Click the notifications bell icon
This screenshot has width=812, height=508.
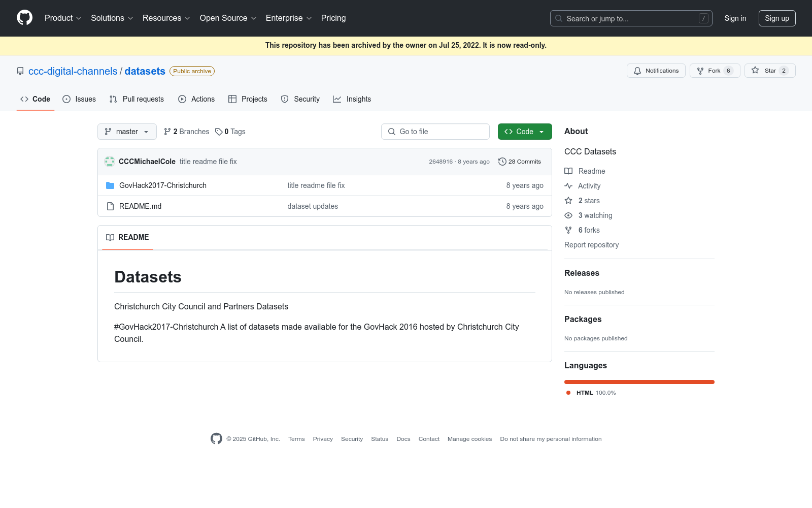(x=637, y=71)
